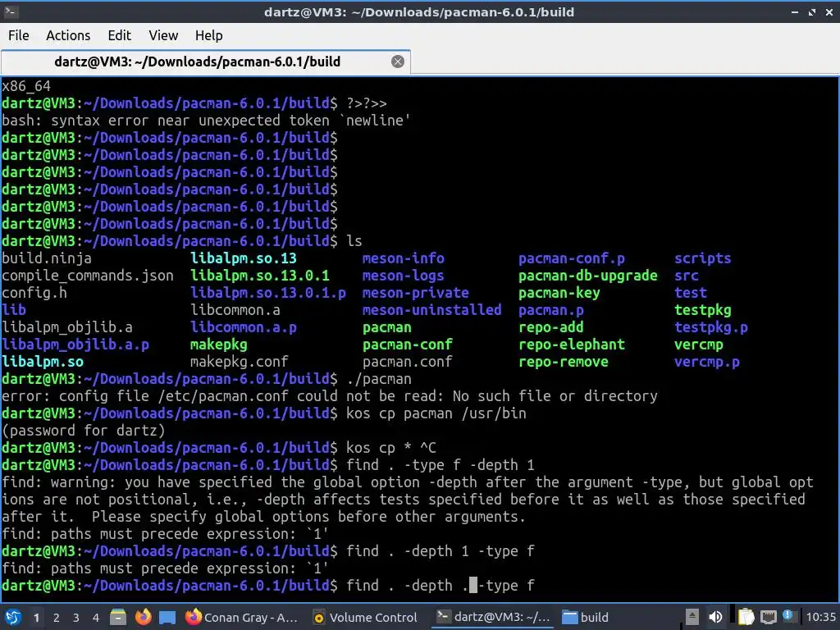Image resolution: width=840 pixels, height=630 pixels.
Task: Open the Lubuntu start menu
Action: 13,617
